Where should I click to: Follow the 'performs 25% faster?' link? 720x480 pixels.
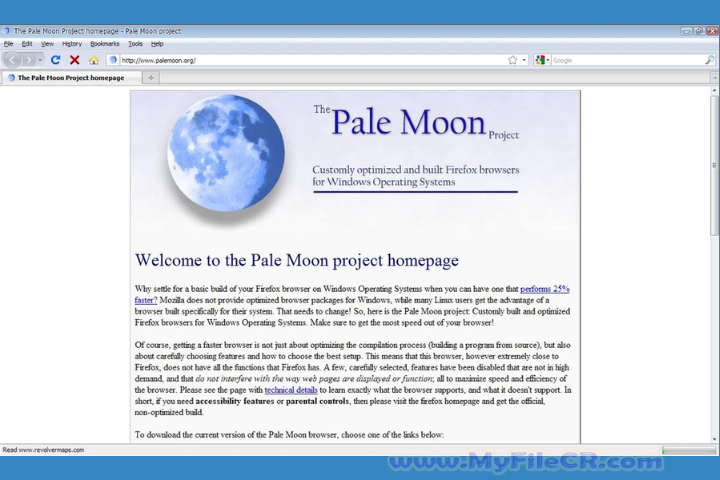pyautogui.click(x=545, y=289)
